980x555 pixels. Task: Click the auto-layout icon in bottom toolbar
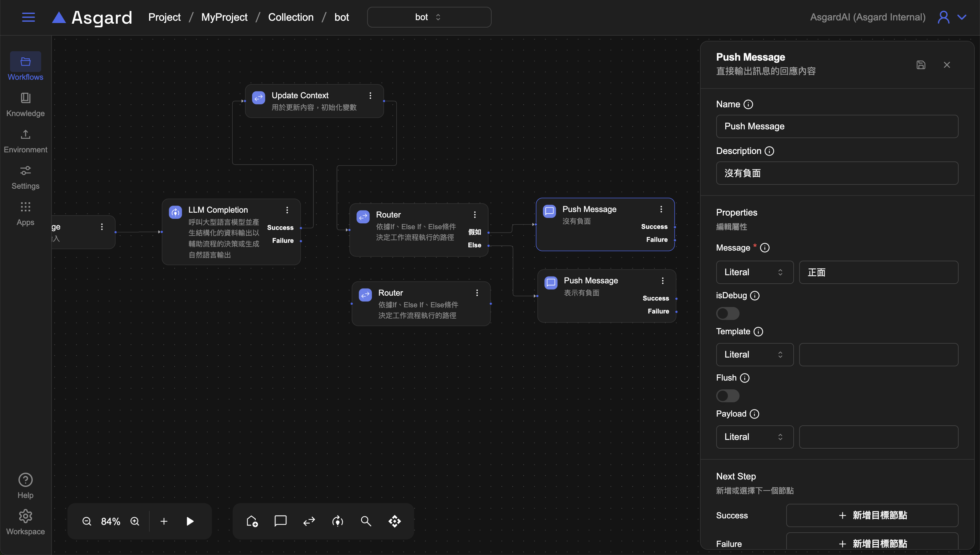coord(395,521)
